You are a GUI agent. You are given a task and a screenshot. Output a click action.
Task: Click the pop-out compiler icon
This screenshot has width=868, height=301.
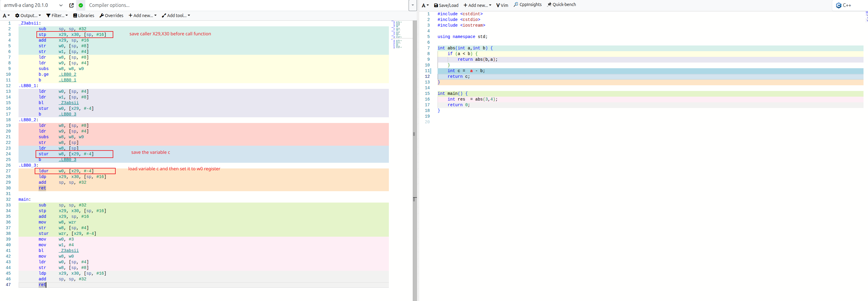[71, 5]
